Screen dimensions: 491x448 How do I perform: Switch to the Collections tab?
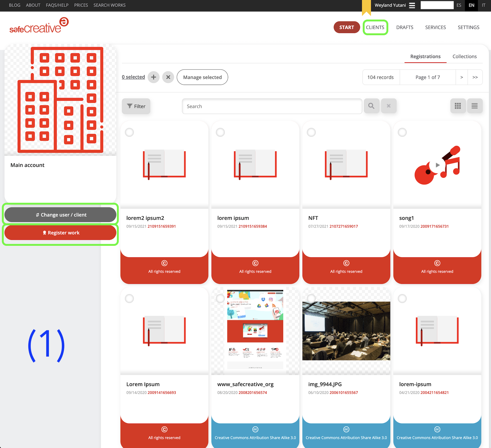coord(464,57)
